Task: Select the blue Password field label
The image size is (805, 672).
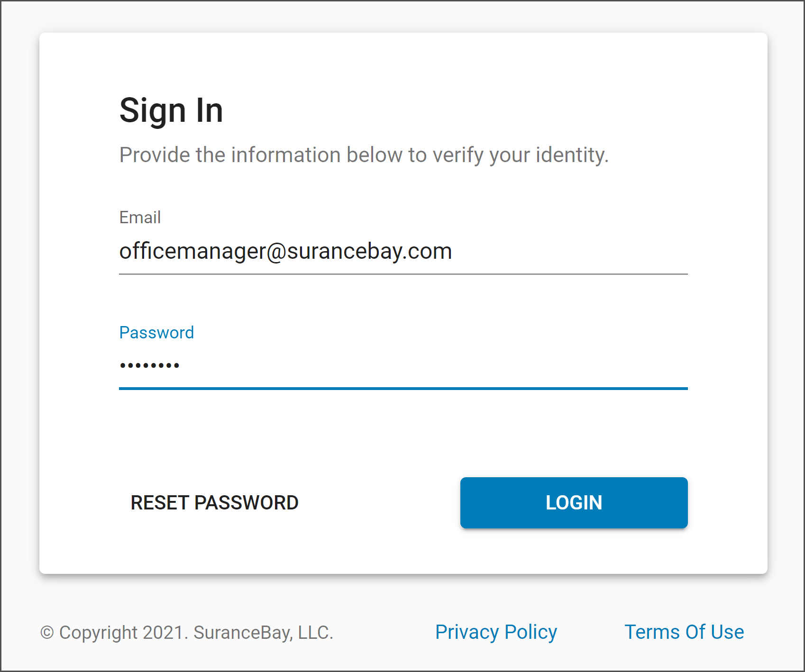Action: (x=156, y=333)
